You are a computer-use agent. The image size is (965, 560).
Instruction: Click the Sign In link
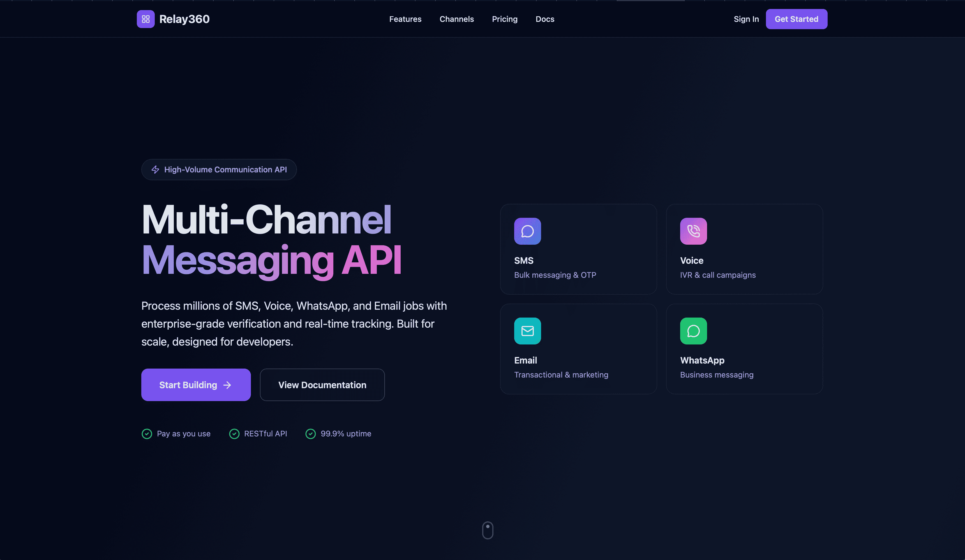coord(746,19)
